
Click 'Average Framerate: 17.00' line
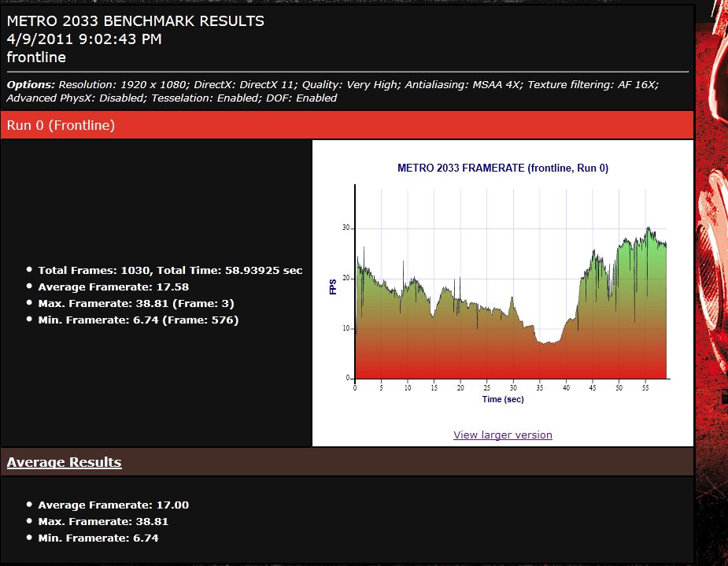coord(113,505)
